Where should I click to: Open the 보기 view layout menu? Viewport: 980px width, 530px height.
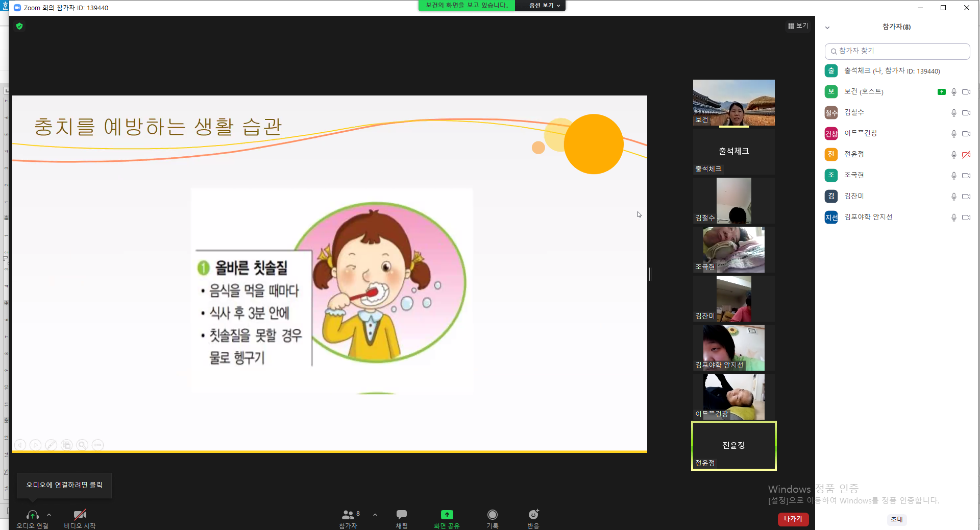(x=798, y=26)
